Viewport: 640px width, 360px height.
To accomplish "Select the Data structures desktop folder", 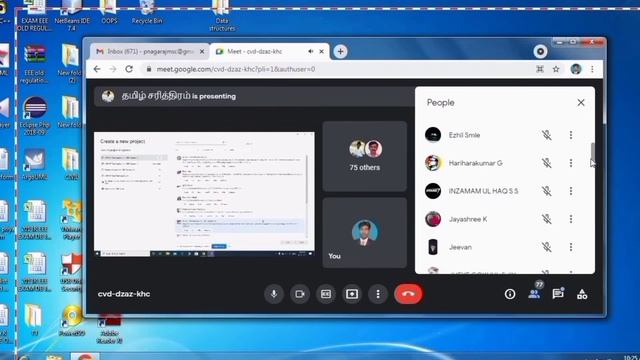I will pos(222,16).
